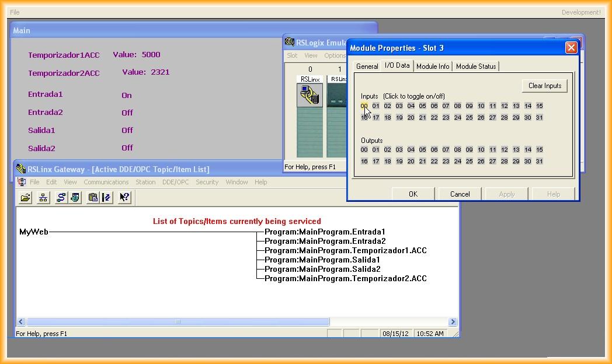Activate the context help pointer icon
This screenshot has width=612, height=364.
124,198
